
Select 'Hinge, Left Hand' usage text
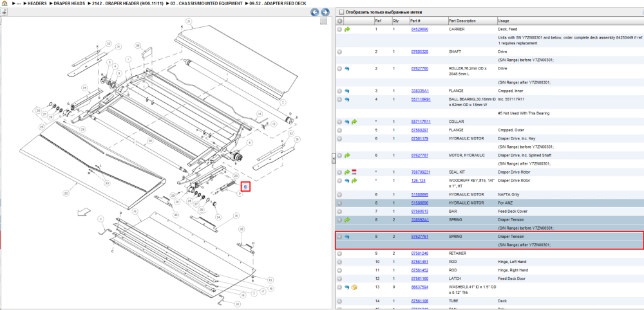pos(513,262)
